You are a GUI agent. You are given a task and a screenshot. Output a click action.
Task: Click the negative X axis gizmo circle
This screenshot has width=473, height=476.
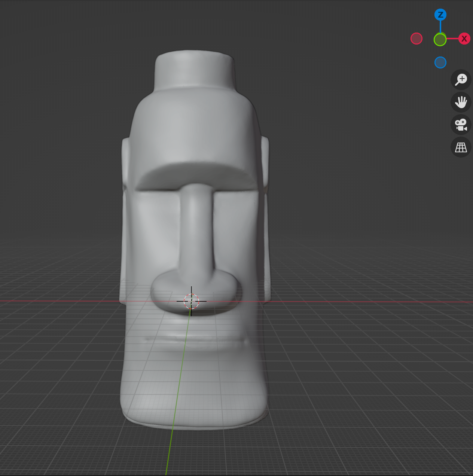pos(416,39)
